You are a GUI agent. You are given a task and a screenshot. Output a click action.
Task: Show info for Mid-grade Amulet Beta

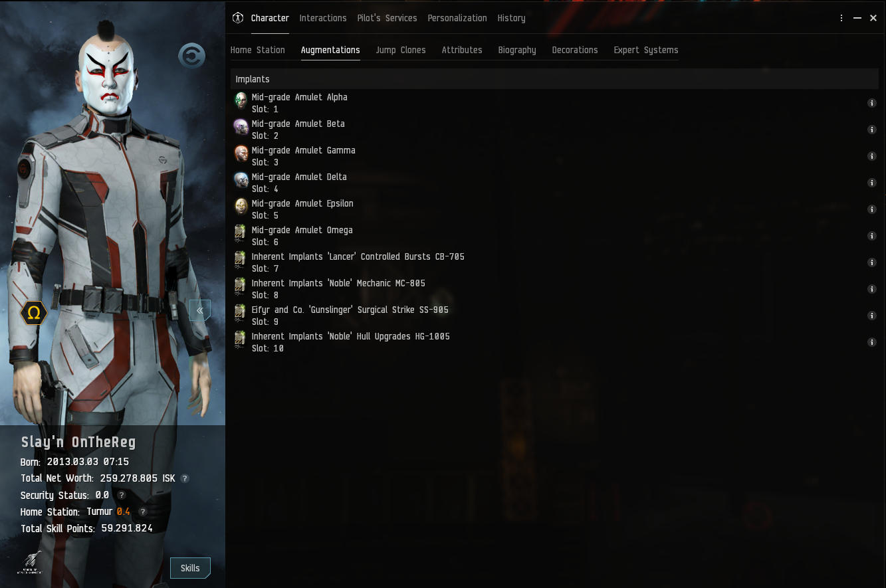tap(872, 130)
